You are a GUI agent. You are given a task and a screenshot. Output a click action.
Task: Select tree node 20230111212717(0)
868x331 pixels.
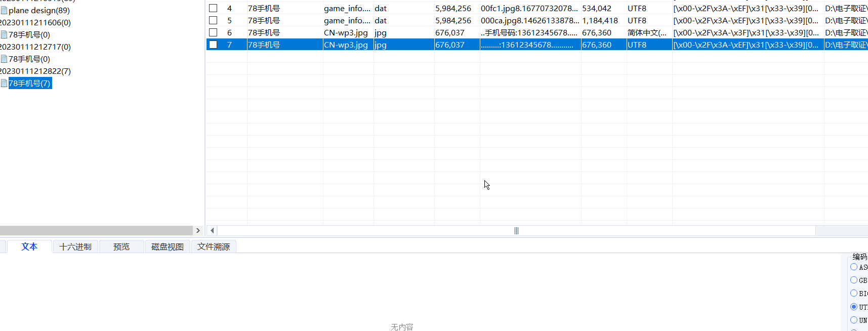point(35,47)
